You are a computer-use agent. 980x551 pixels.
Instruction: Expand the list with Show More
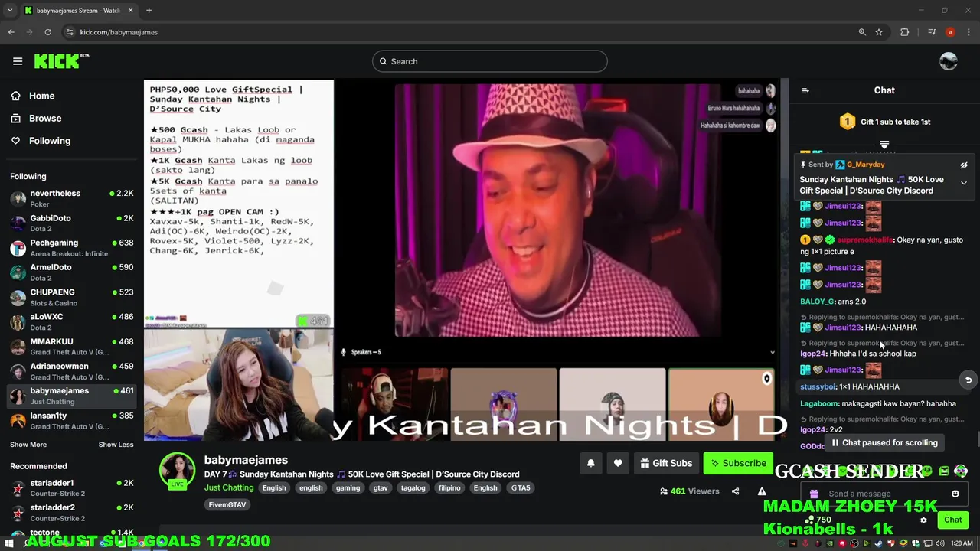click(x=28, y=445)
